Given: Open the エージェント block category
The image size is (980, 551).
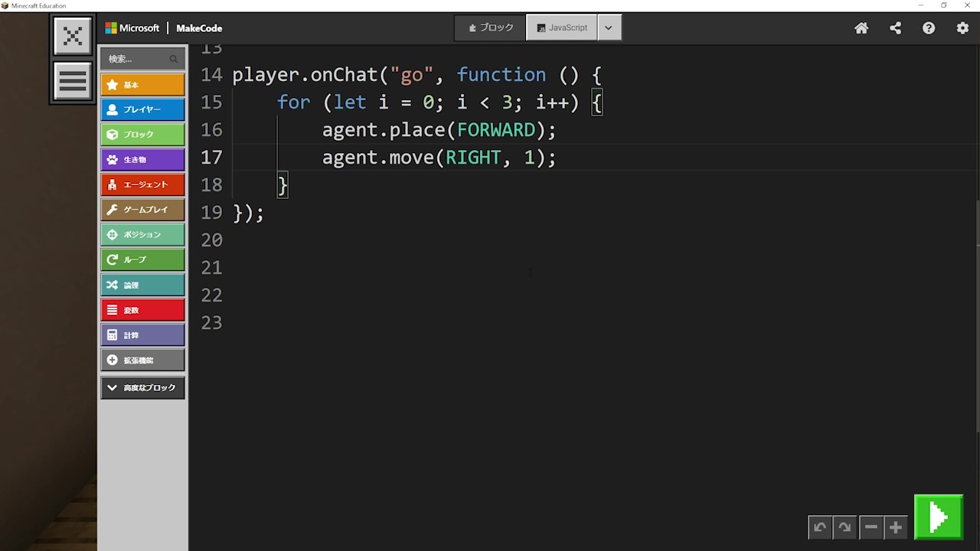Looking at the screenshot, I should coord(142,184).
